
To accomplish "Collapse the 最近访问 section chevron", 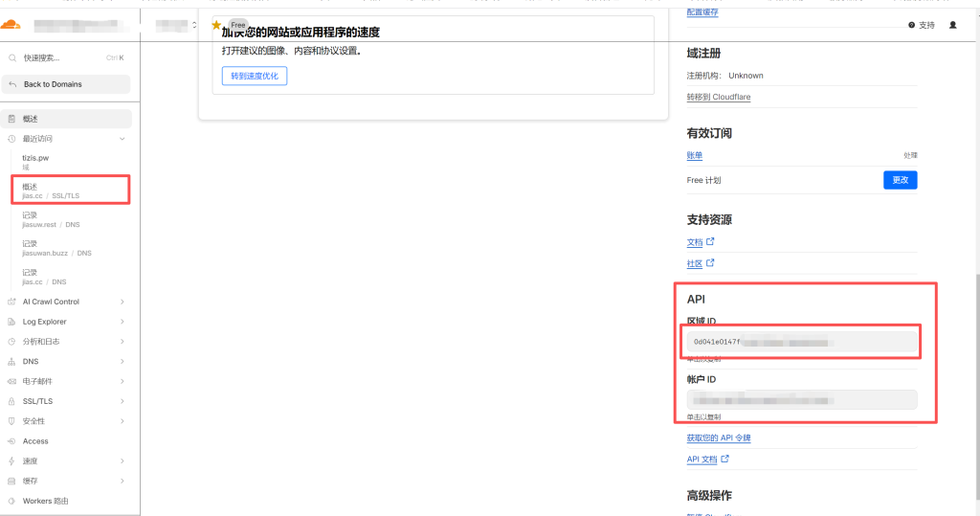I will (x=122, y=139).
